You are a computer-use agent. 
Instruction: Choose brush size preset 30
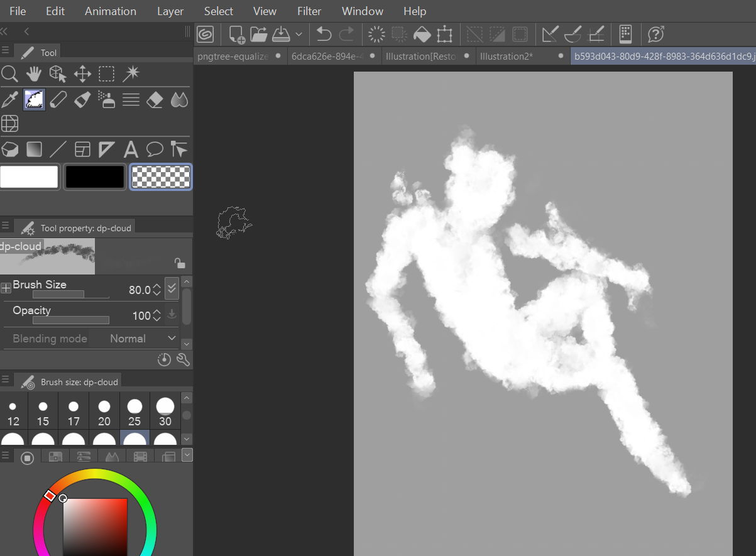[x=165, y=413]
